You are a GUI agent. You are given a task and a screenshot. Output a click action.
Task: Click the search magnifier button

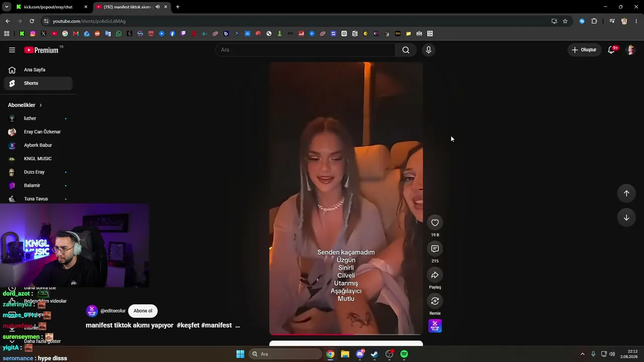point(406,50)
